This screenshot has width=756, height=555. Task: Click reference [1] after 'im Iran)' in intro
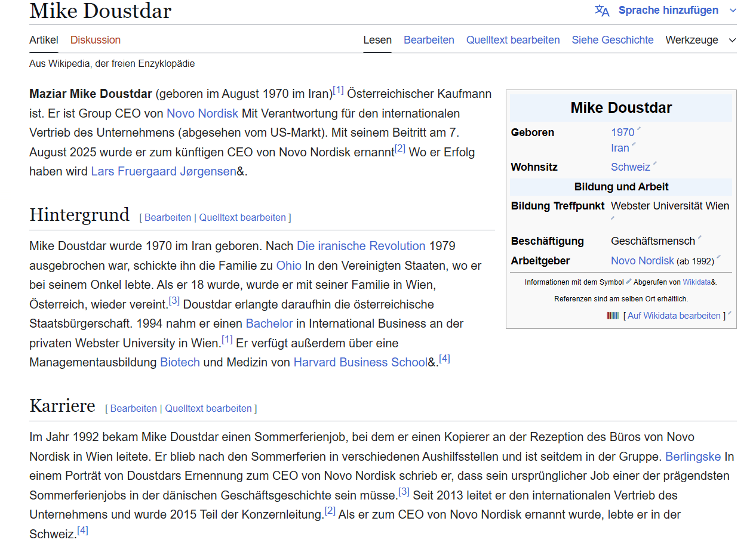click(339, 90)
